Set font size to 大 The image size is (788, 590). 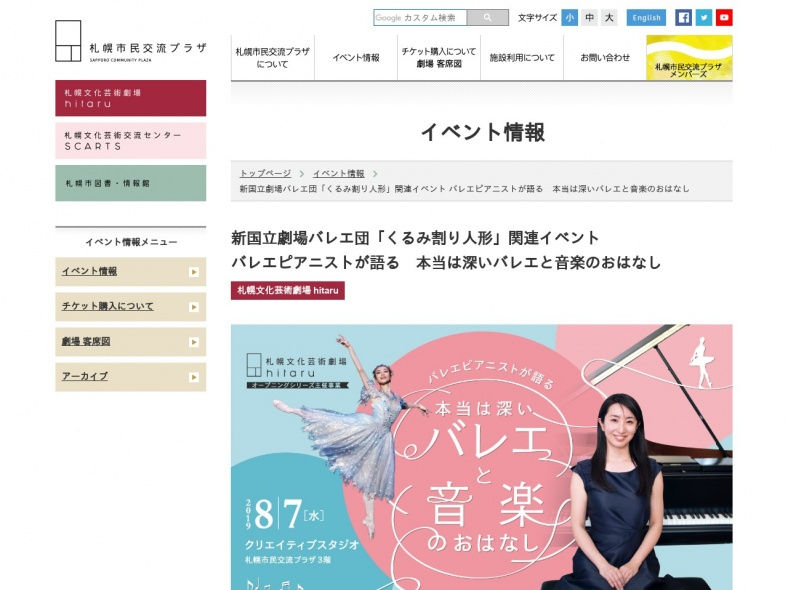point(609,18)
